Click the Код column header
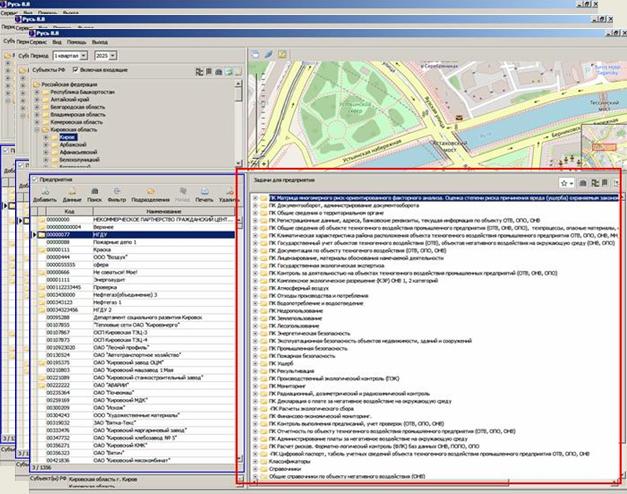The height and width of the screenshot is (494, 627). tap(67, 211)
